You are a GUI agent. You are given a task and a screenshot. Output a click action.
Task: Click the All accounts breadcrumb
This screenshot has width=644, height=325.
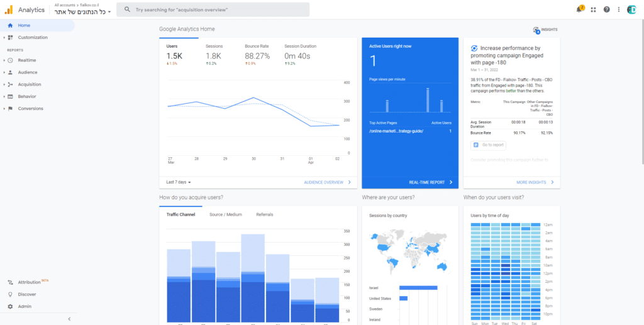pyautogui.click(x=65, y=4)
